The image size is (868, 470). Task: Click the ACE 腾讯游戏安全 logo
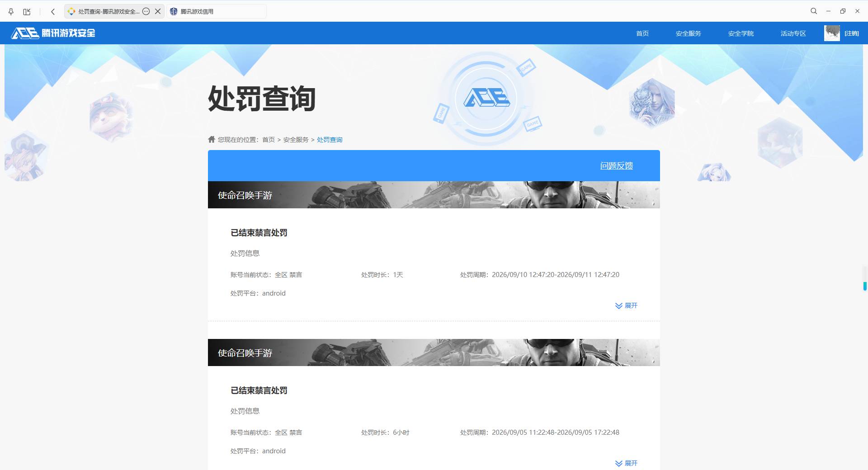pyautogui.click(x=53, y=33)
